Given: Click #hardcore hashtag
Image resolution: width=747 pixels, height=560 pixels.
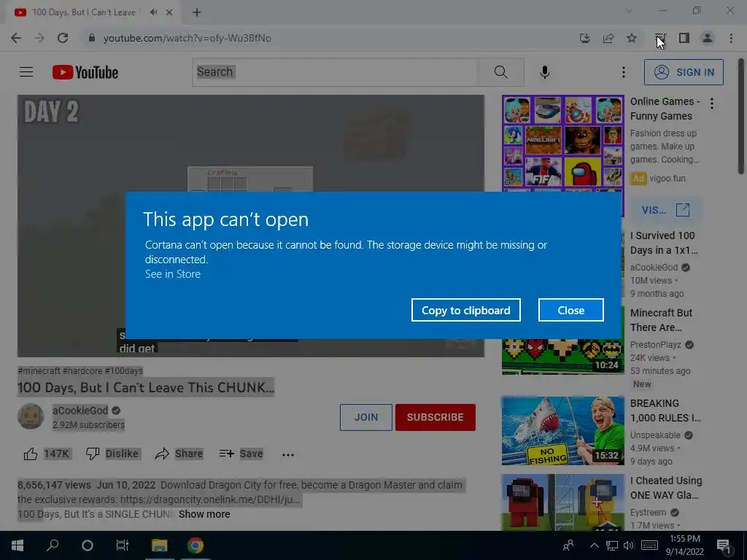Looking at the screenshot, I should (82, 370).
